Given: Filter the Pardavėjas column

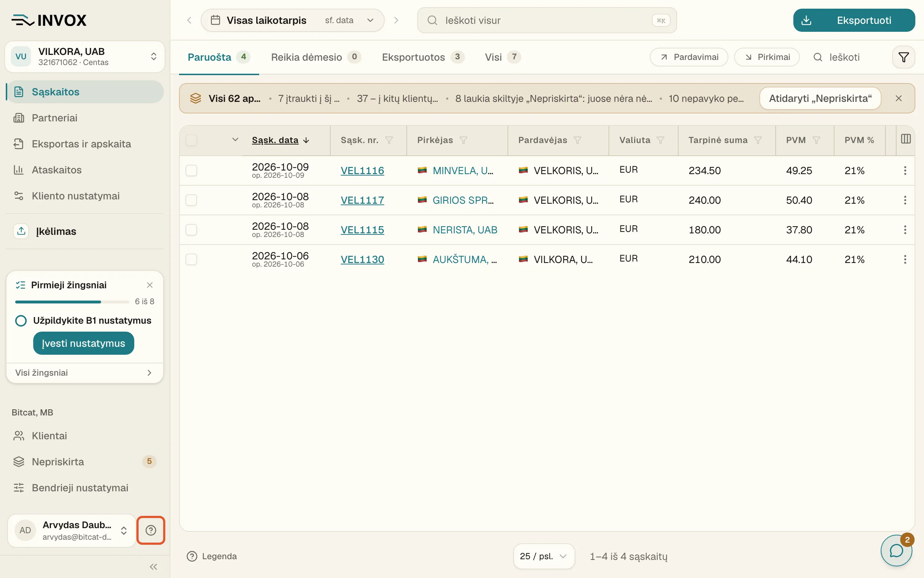Looking at the screenshot, I should pyautogui.click(x=577, y=140).
